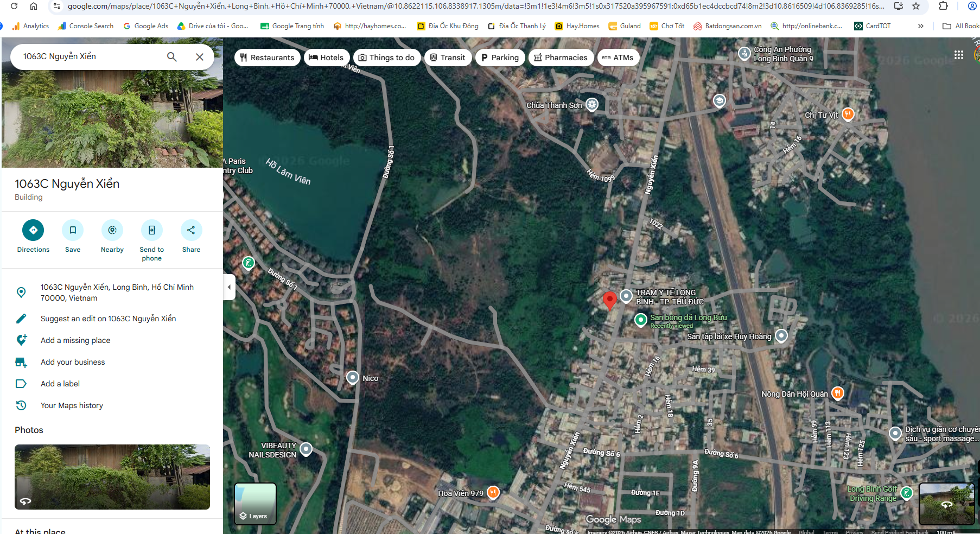Open the Layers map type switcher

(255, 504)
